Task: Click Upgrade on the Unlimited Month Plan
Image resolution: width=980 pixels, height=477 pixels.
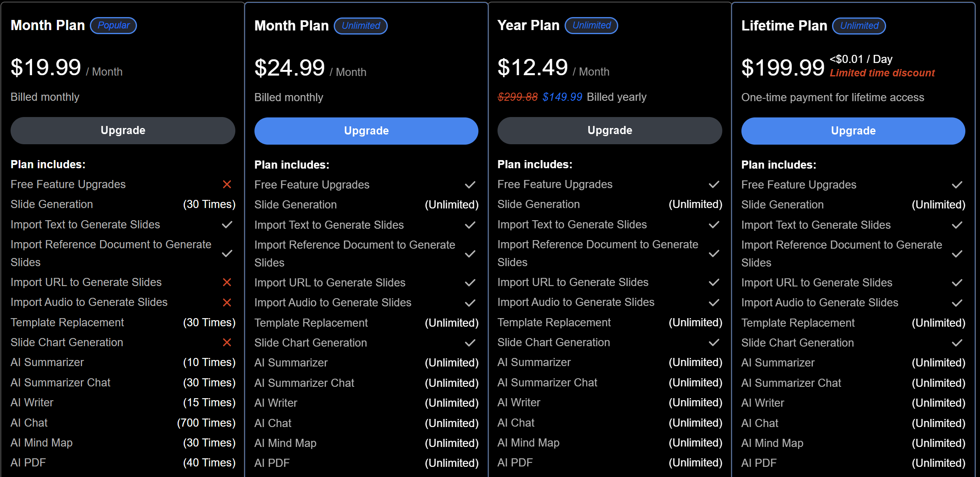Action: point(365,130)
